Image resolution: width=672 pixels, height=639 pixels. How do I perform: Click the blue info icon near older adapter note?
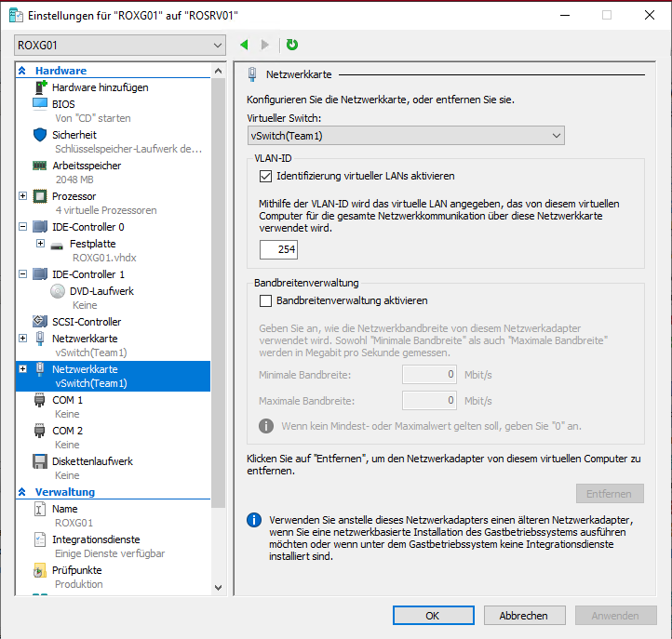coord(254,520)
